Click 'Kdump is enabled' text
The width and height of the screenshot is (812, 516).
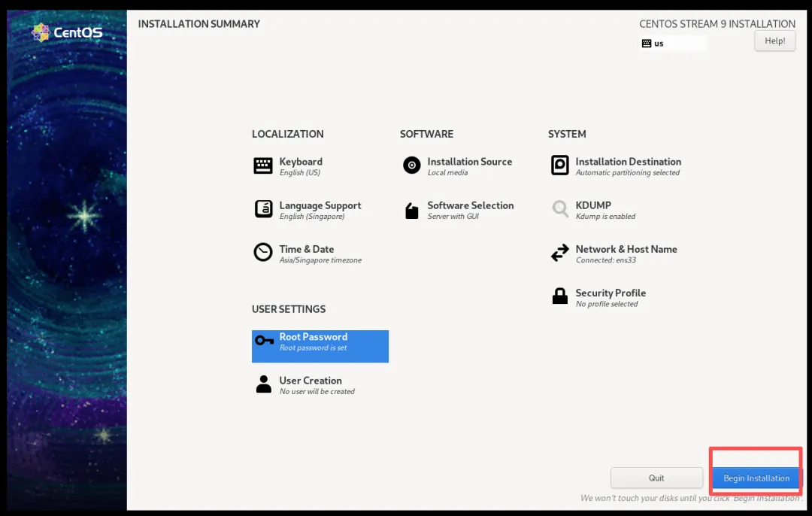click(x=605, y=217)
